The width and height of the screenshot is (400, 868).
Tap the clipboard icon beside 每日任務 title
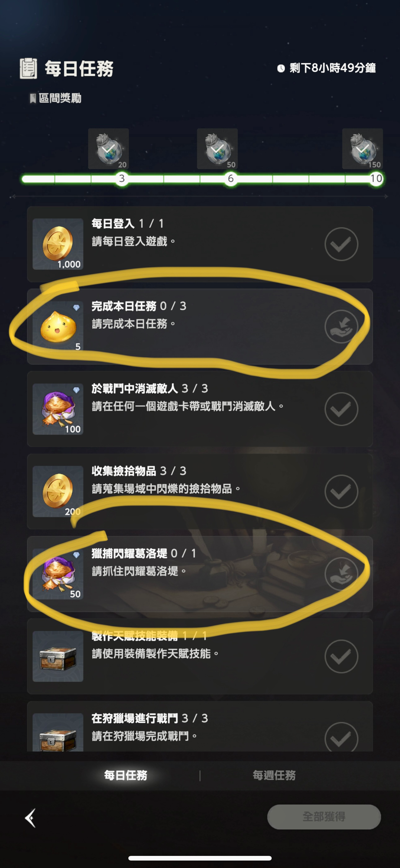click(x=28, y=68)
